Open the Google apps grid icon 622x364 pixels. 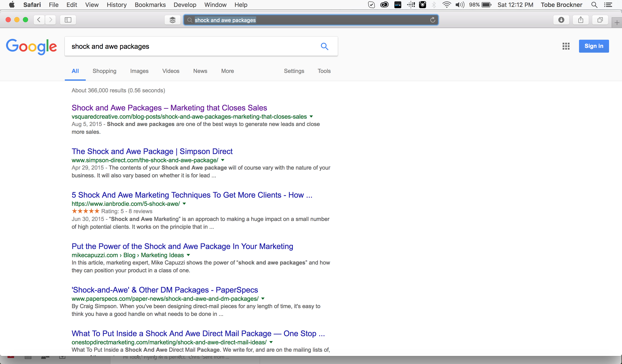(x=566, y=46)
